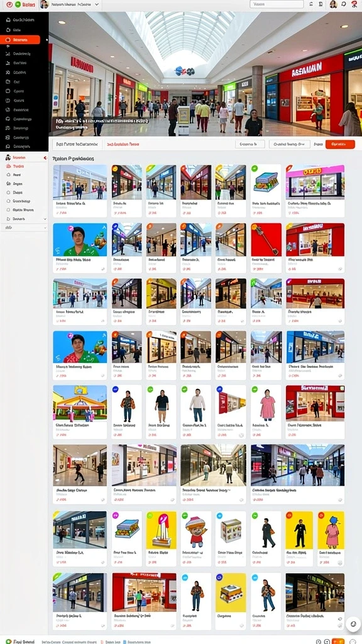Select the house icon item in light sidebar
362x644 pixels.
click(x=8, y=175)
